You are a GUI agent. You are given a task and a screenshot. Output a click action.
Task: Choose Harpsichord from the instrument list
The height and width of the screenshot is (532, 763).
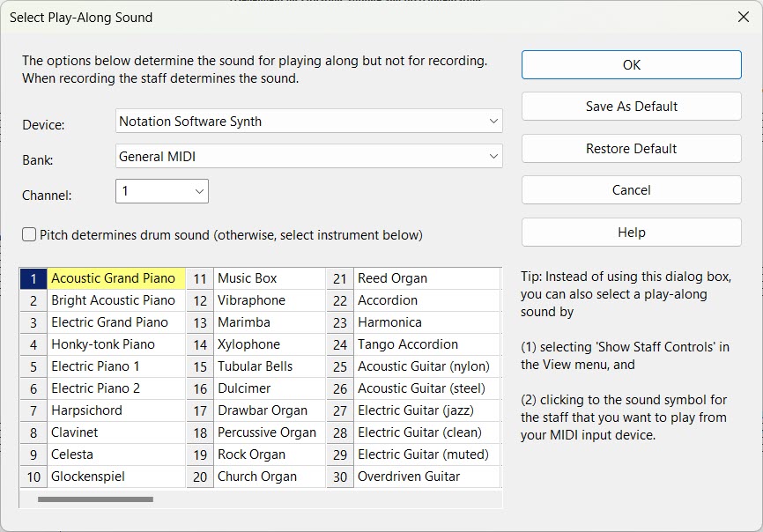[86, 410]
